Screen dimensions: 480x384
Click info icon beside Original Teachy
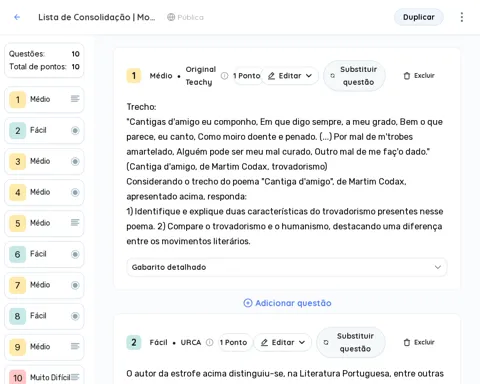(x=225, y=76)
